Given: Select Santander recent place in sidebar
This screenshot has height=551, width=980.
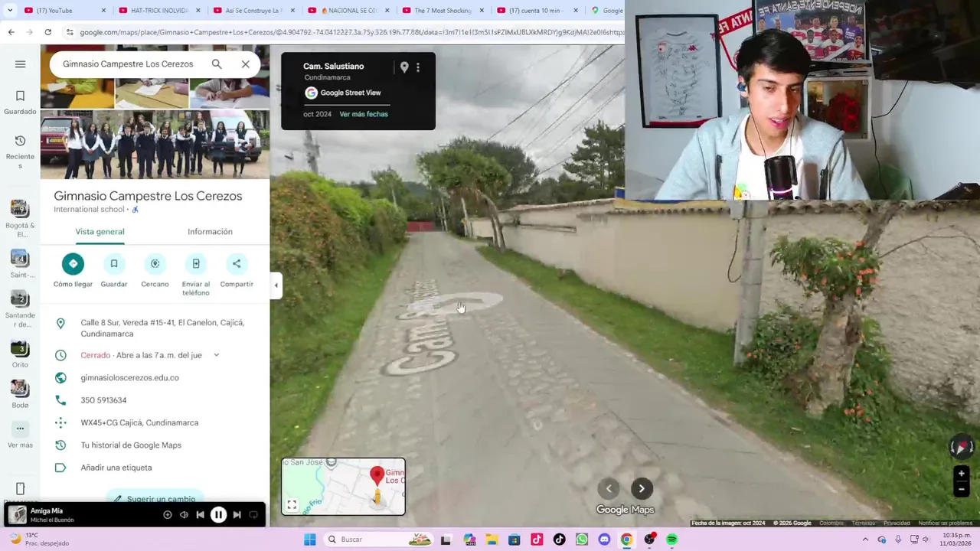Looking at the screenshot, I should pos(20,308).
